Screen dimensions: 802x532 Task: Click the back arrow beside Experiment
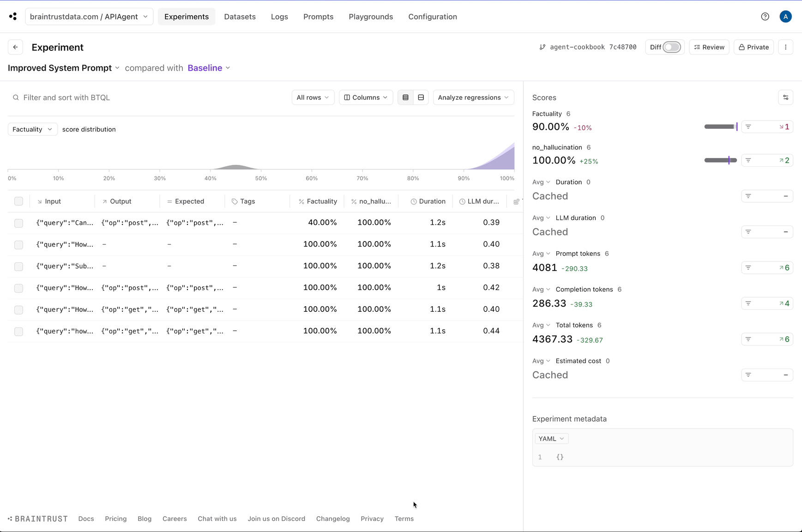pos(15,47)
